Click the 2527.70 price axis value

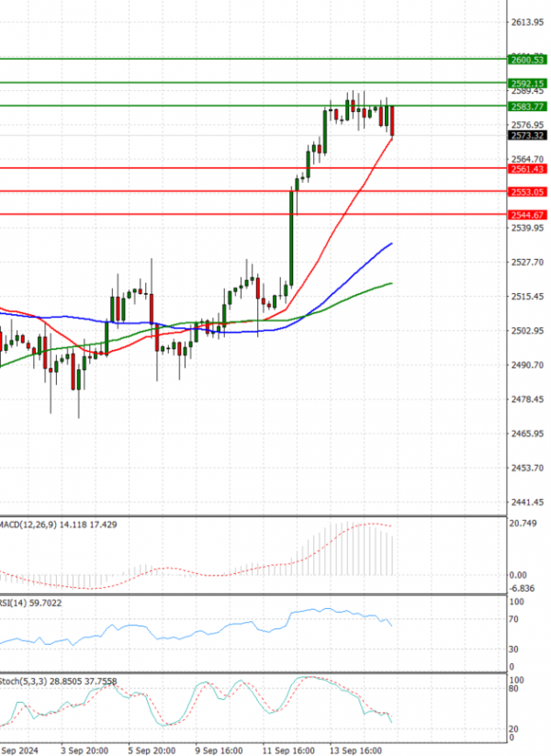(x=527, y=263)
